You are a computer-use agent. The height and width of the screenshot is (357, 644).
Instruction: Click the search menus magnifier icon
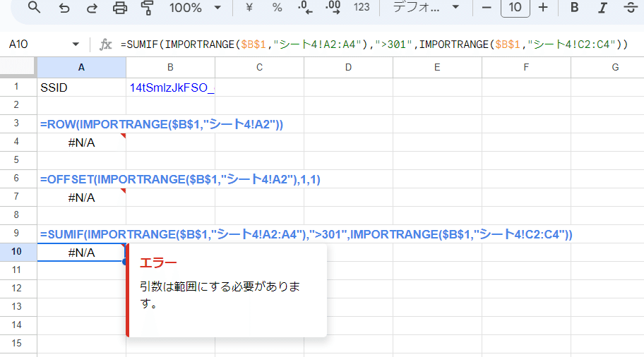(x=34, y=7)
